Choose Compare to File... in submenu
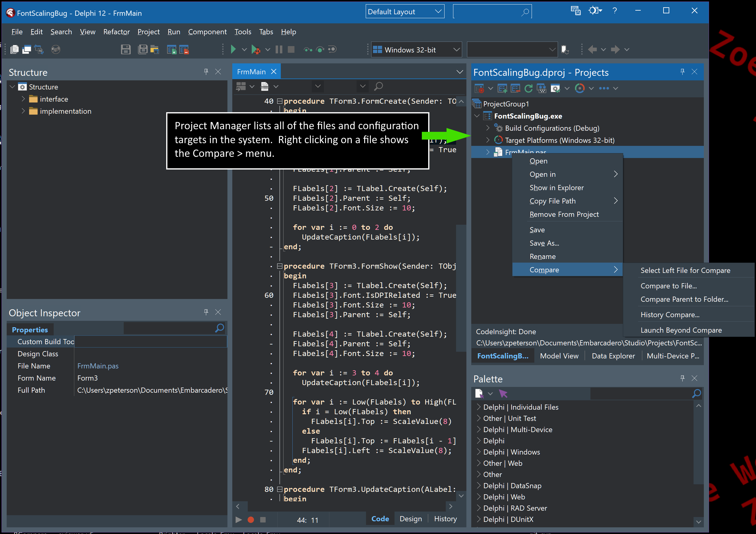This screenshot has height=534, width=756. tap(668, 286)
